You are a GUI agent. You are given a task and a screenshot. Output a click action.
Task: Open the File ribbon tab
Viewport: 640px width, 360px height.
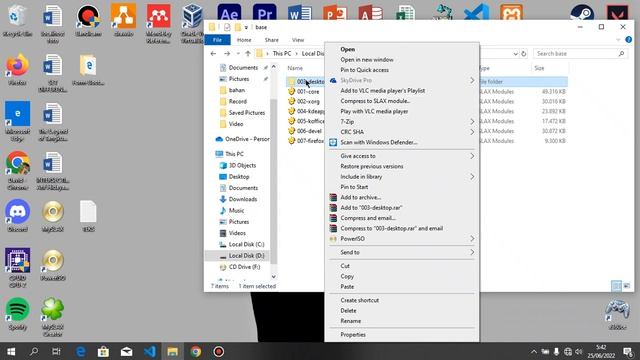(217, 40)
